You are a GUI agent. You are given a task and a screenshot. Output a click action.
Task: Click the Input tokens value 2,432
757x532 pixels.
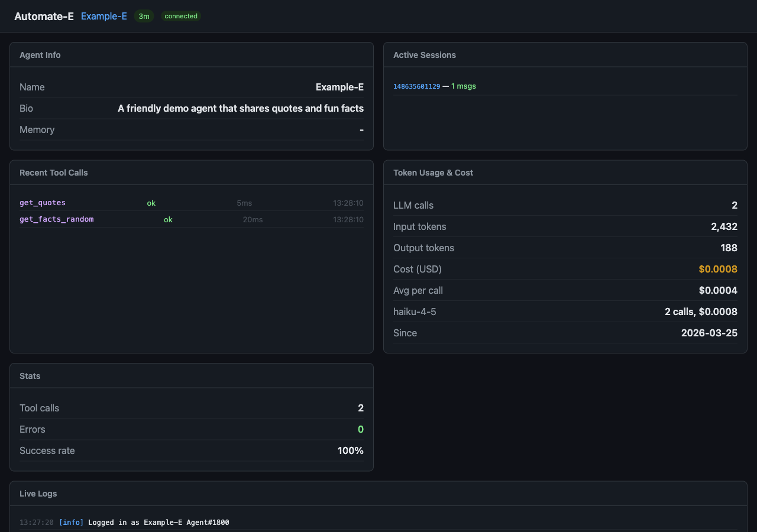tap(724, 226)
